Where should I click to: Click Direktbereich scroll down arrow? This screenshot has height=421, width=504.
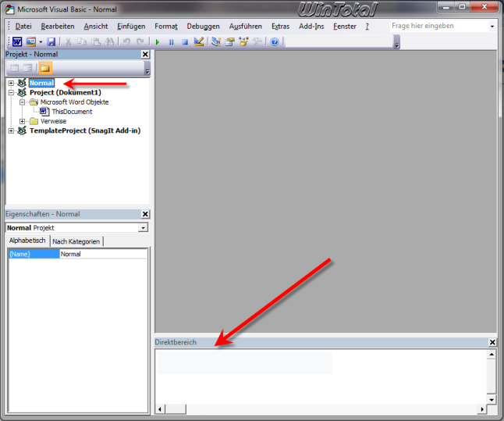pyautogui.click(x=492, y=400)
